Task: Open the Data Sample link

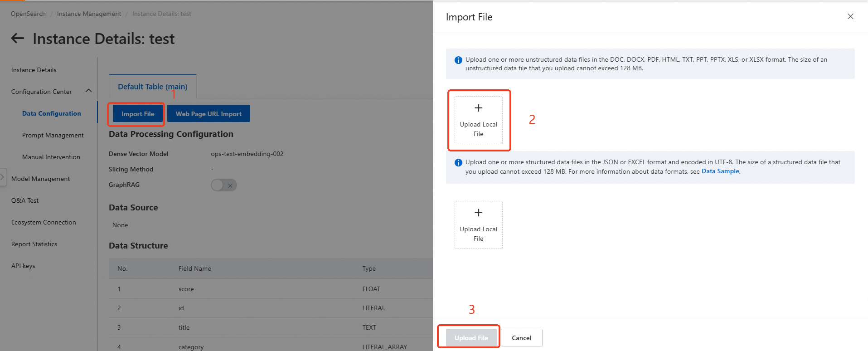Action: (720, 171)
